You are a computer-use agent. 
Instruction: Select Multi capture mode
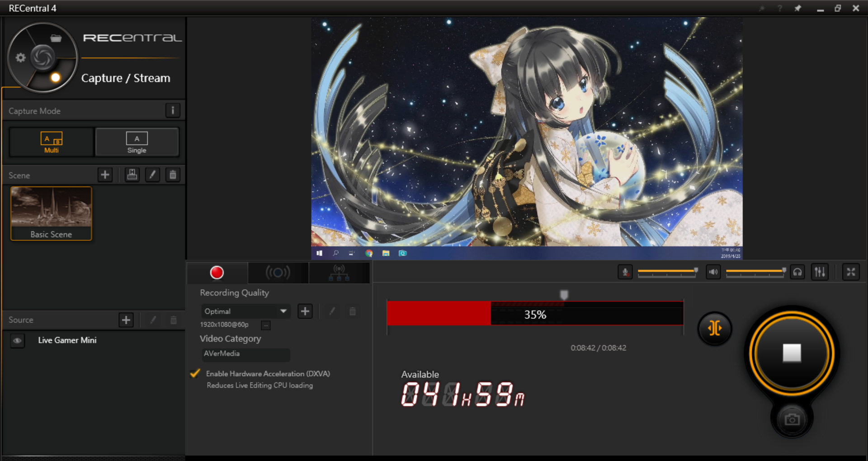[51, 142]
